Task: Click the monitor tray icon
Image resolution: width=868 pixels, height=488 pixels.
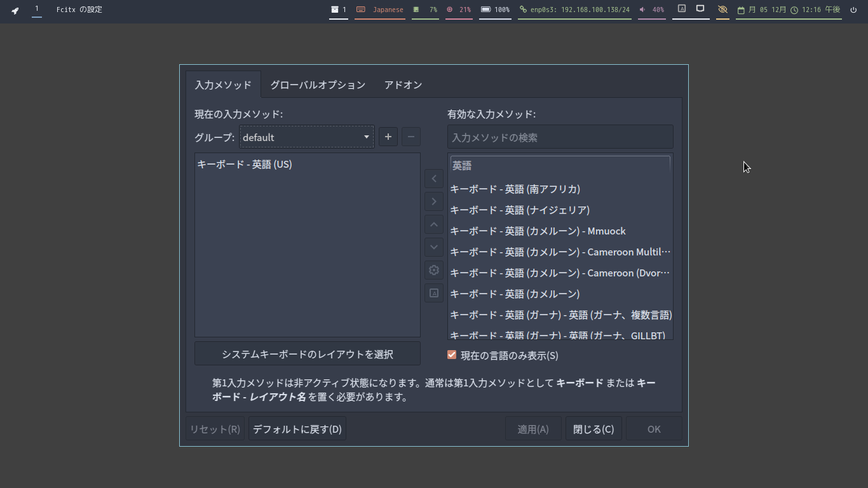Action: point(700,9)
